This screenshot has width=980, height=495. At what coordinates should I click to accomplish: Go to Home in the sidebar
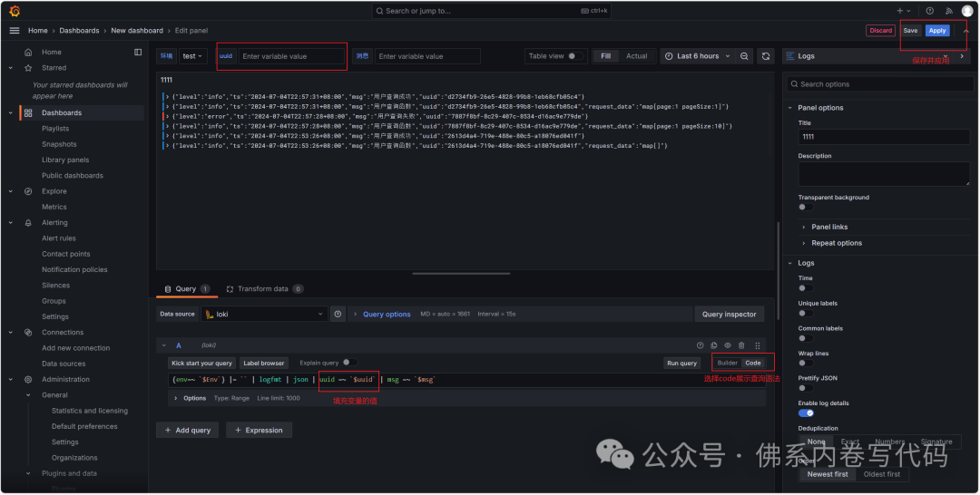click(x=51, y=53)
